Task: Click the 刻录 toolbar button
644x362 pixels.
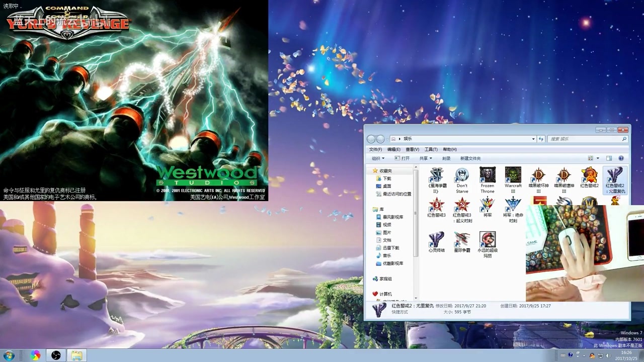Action: tap(446, 158)
